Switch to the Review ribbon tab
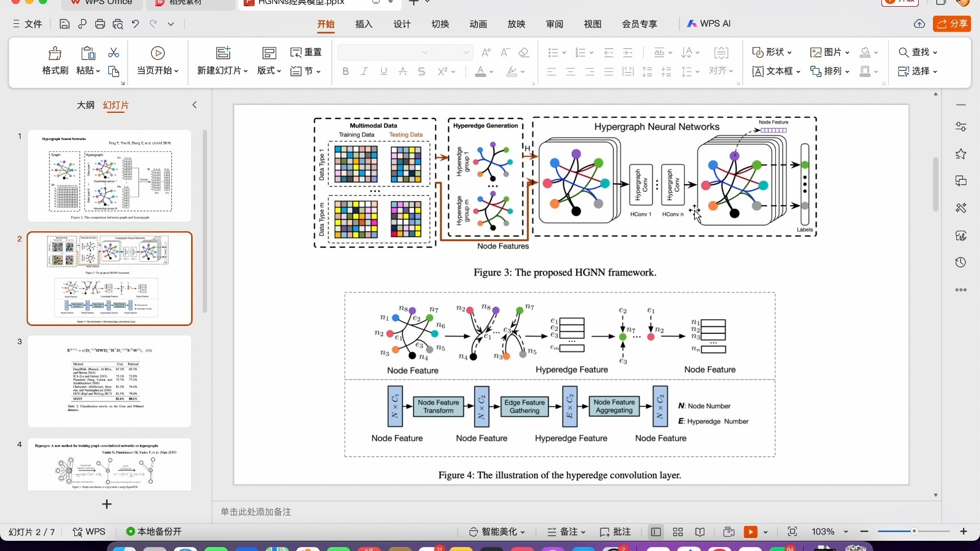980x551 pixels. tap(555, 24)
